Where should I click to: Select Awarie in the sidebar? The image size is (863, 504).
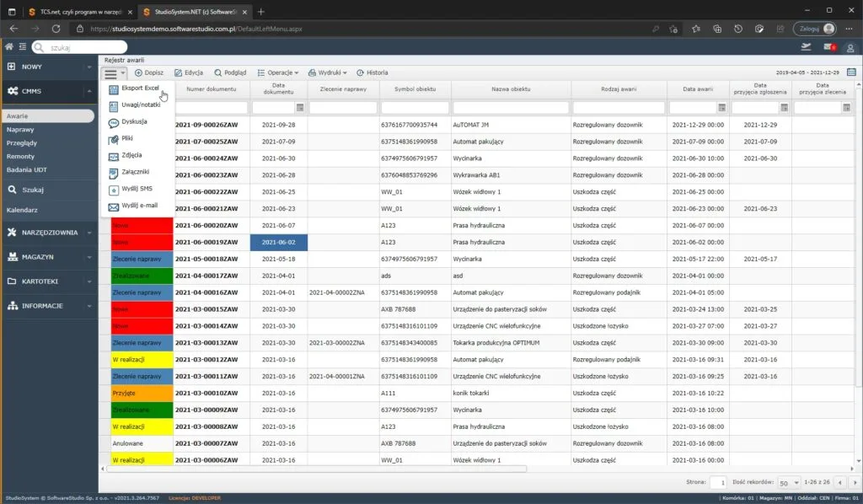(48, 116)
